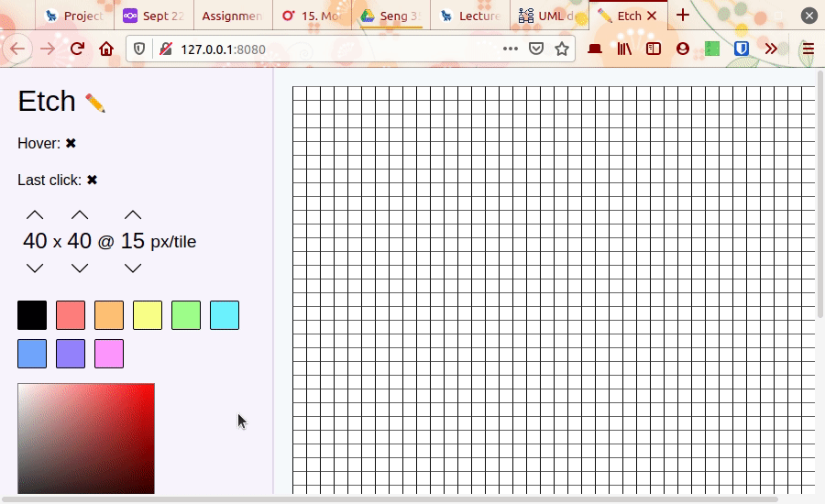Open the Firefox account avatar icon
The image size is (825, 504).
click(683, 49)
